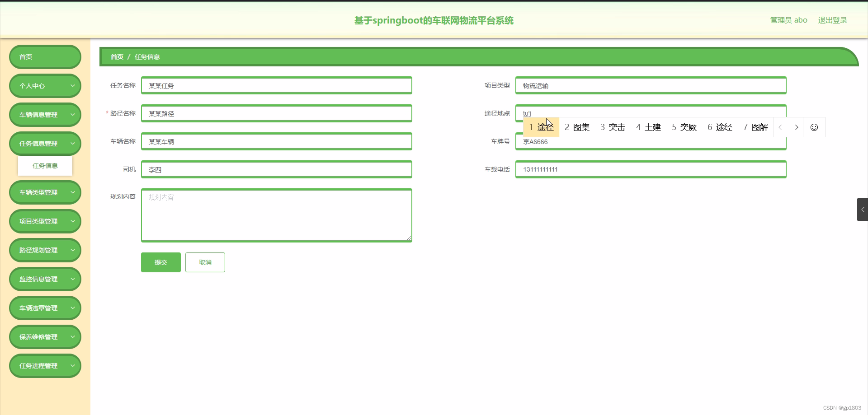868x415 pixels.
Task: Select the 任务信息 submenu item
Action: pos(45,166)
